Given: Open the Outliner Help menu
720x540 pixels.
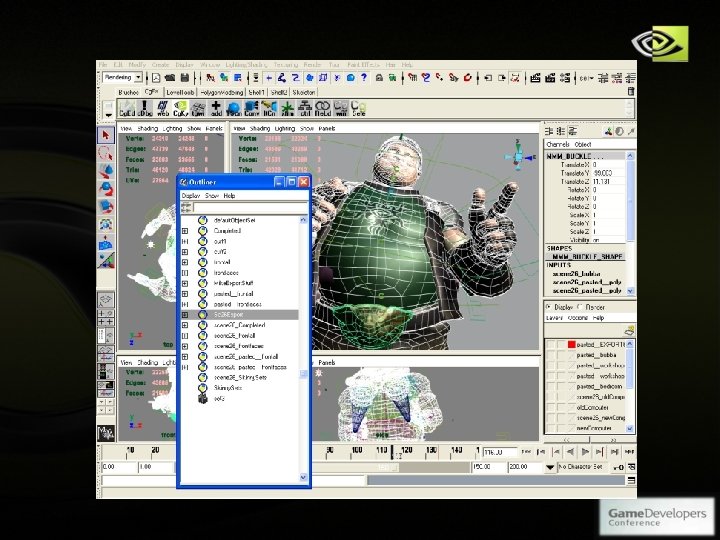Looking at the screenshot, I should [230, 196].
